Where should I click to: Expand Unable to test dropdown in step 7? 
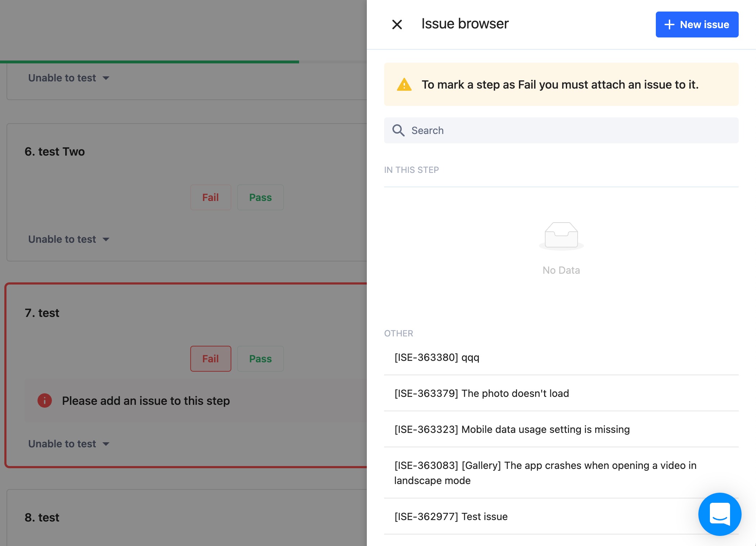(68, 444)
